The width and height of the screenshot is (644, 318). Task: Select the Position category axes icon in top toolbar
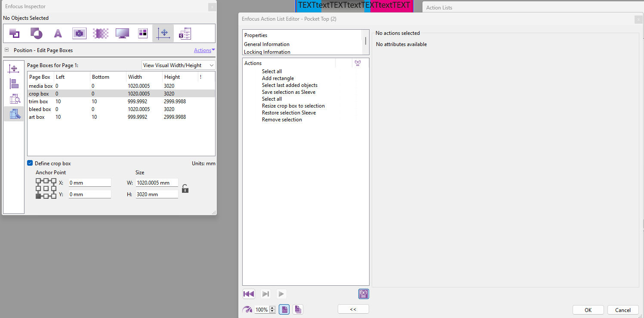163,33
